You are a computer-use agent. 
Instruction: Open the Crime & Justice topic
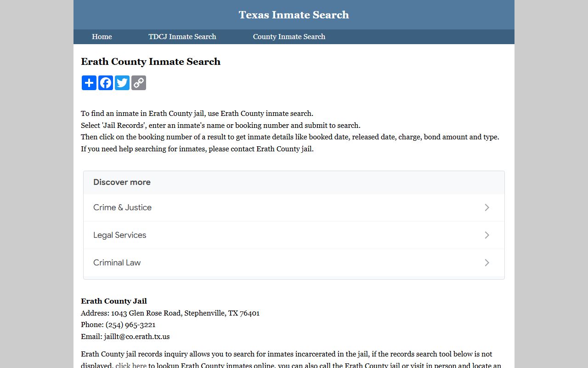[294, 207]
